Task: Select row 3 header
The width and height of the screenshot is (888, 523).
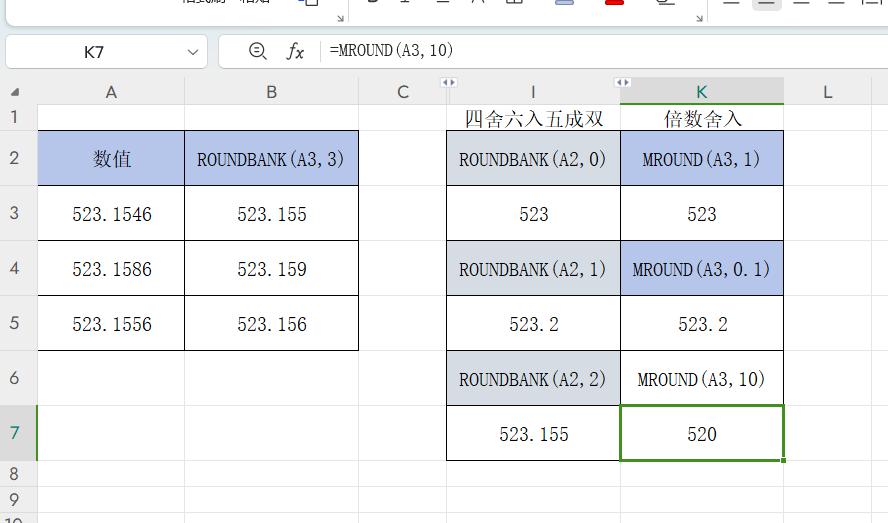Action: [14, 213]
